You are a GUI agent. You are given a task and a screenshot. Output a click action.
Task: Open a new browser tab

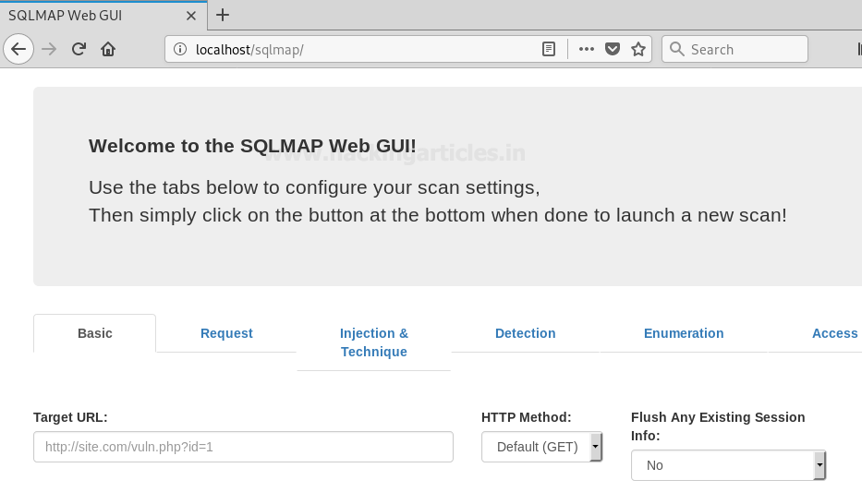point(223,15)
